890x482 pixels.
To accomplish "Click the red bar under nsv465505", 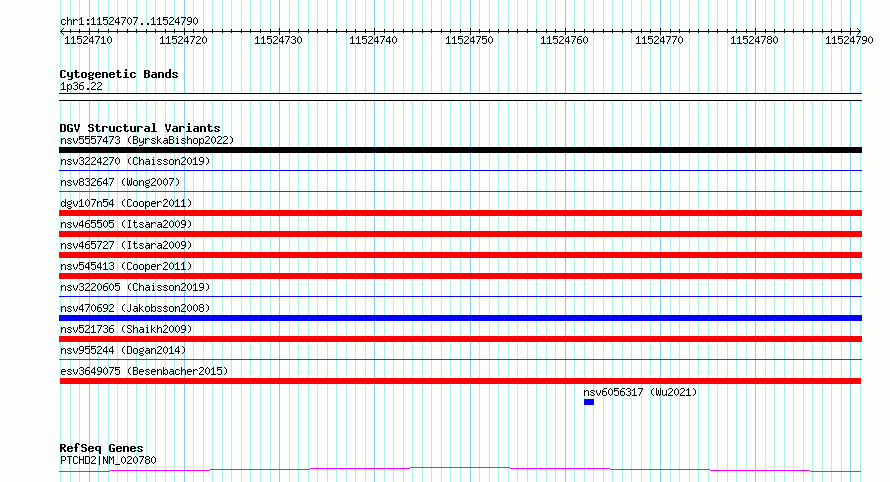I will tap(460, 234).
